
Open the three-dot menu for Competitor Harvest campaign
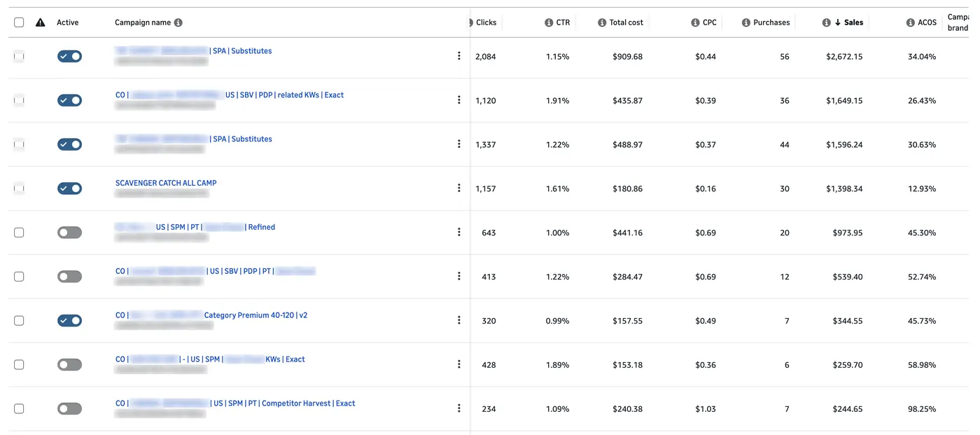[x=459, y=408]
